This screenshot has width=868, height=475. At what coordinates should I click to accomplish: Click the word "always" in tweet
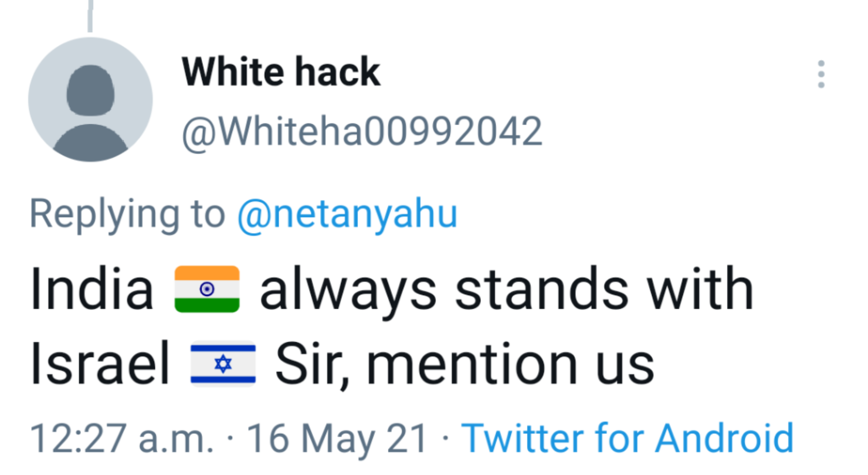pos(348,289)
